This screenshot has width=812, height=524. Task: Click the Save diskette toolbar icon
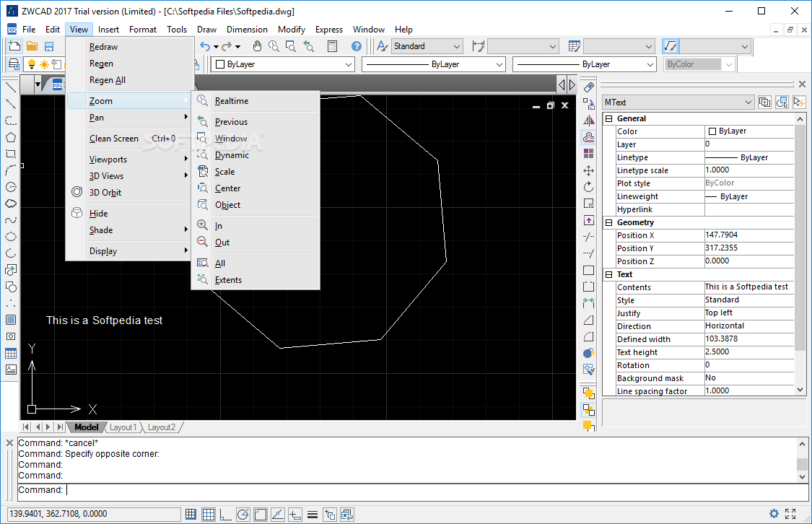(49, 47)
